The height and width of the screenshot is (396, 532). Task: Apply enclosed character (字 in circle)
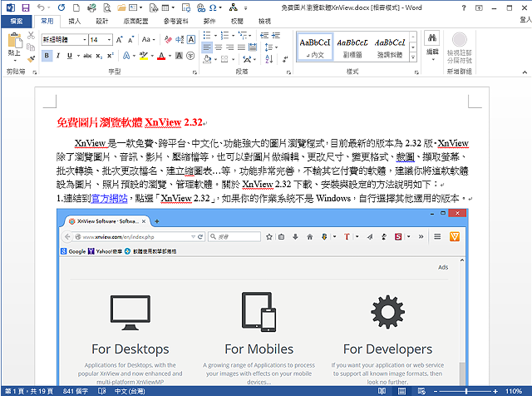[x=190, y=56]
